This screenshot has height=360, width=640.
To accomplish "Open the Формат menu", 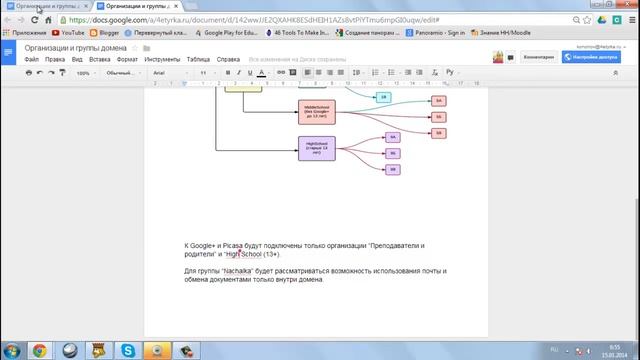I will (127, 60).
